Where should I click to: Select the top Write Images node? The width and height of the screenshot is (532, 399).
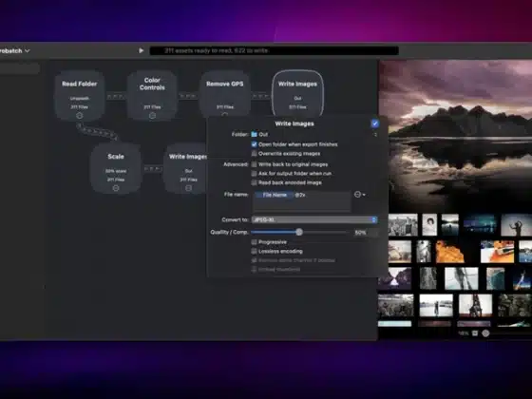(x=297, y=93)
